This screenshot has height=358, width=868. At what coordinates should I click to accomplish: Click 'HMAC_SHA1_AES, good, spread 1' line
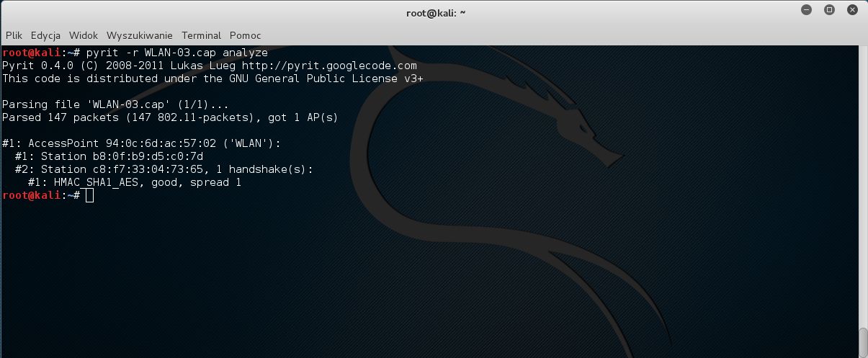click(x=135, y=182)
